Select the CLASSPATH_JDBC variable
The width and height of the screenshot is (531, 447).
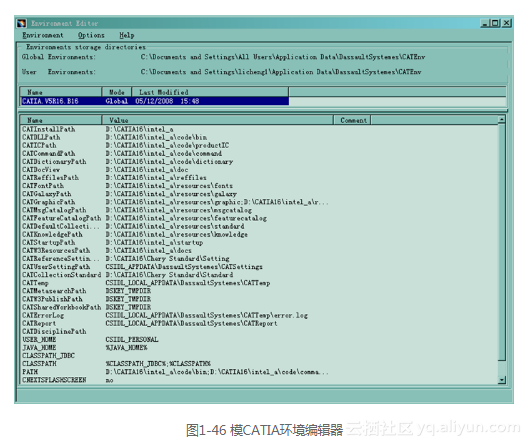[x=48, y=356]
